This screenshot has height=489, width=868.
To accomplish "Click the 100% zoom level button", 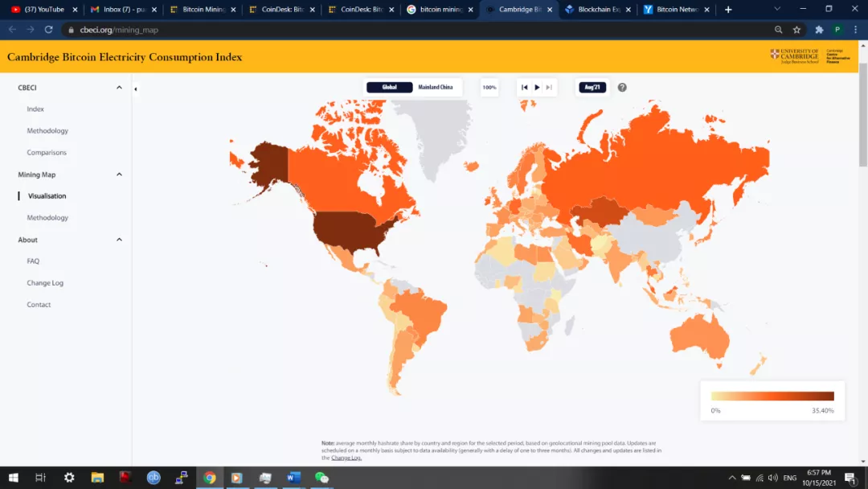I will pos(489,87).
